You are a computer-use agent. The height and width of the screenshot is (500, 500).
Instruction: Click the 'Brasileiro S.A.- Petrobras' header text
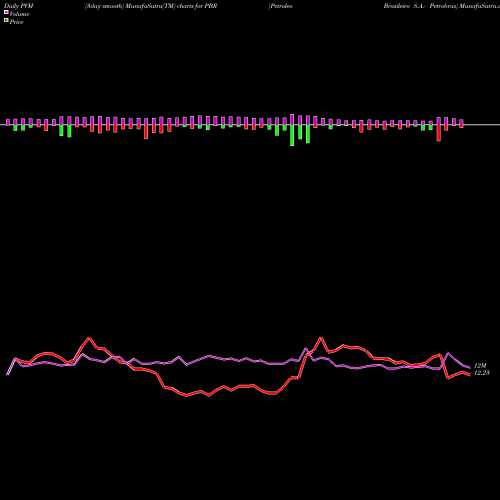pyautogui.click(x=420, y=6)
